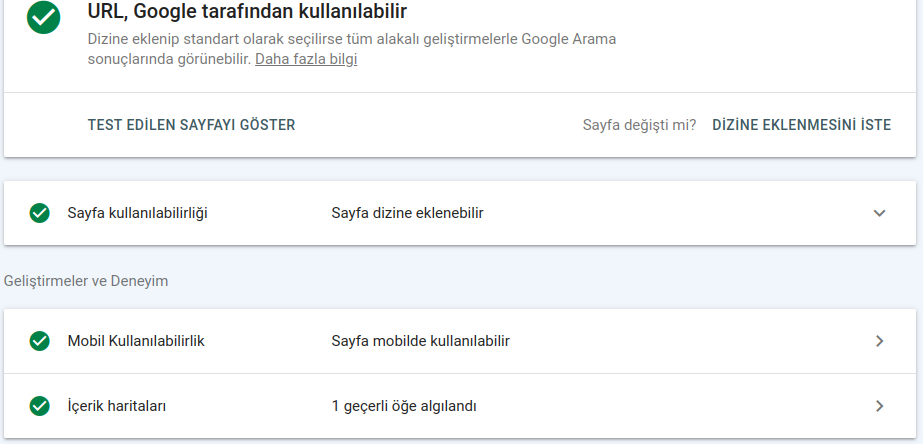Click the Geliştirmeler ve Deneyim section heading

point(86,281)
